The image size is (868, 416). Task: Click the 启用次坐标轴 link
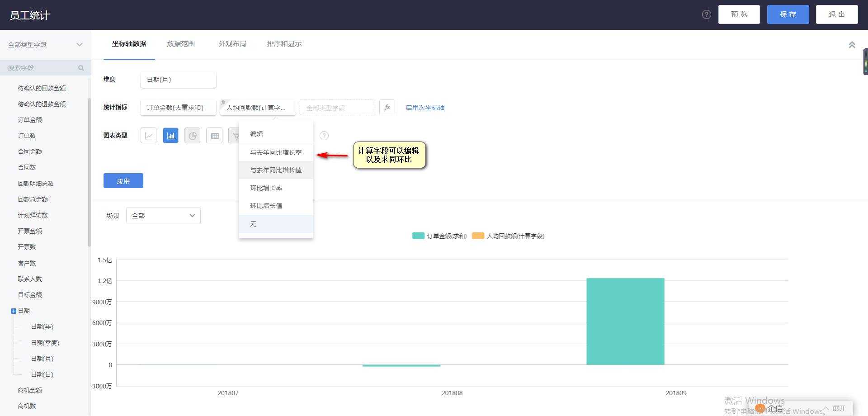pyautogui.click(x=425, y=108)
